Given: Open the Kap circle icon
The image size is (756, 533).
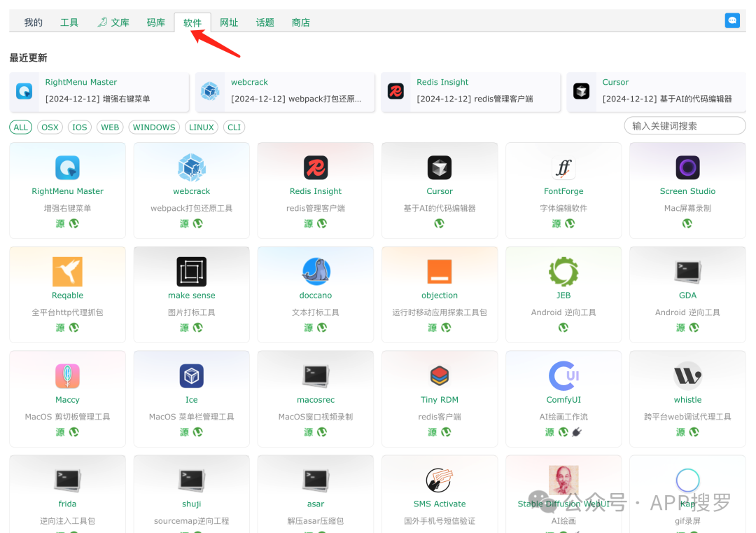Looking at the screenshot, I should [x=687, y=480].
